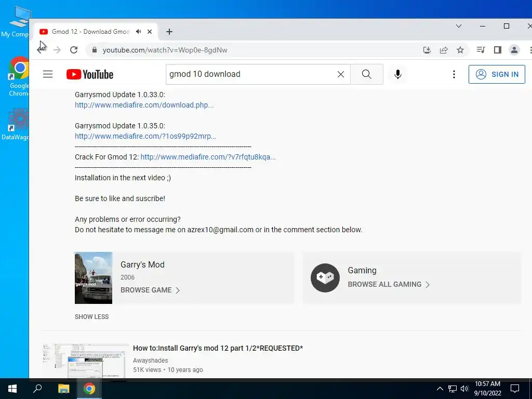Image resolution: width=532 pixels, height=399 pixels.
Task: Open network icon in system tray
Action: 453,389
